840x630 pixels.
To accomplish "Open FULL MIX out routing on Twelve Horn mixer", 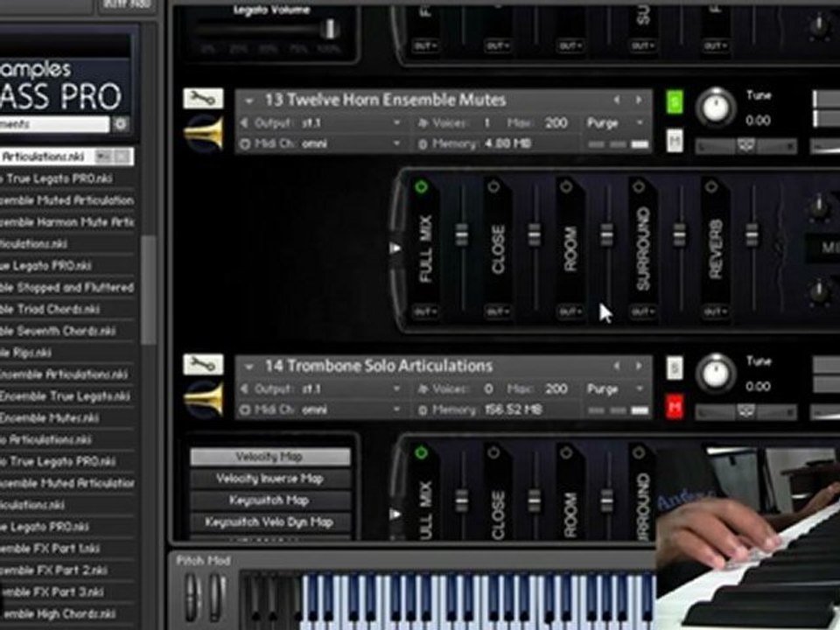I will [x=425, y=311].
